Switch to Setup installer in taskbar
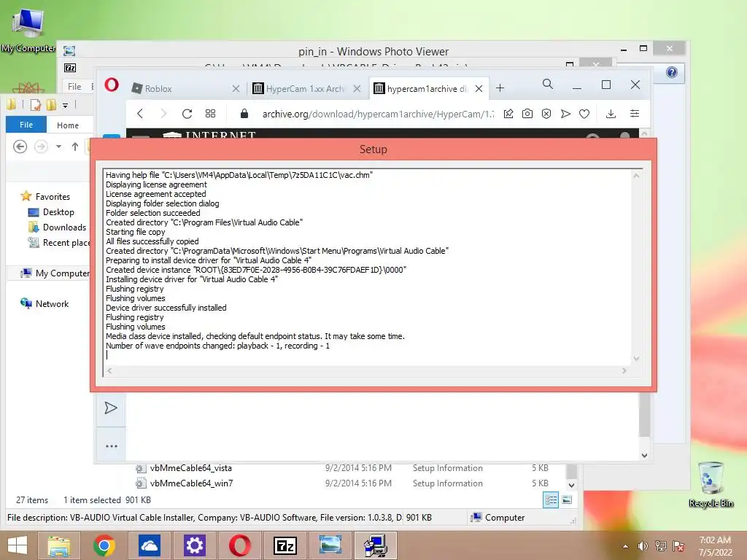The image size is (747, 560). (376, 545)
